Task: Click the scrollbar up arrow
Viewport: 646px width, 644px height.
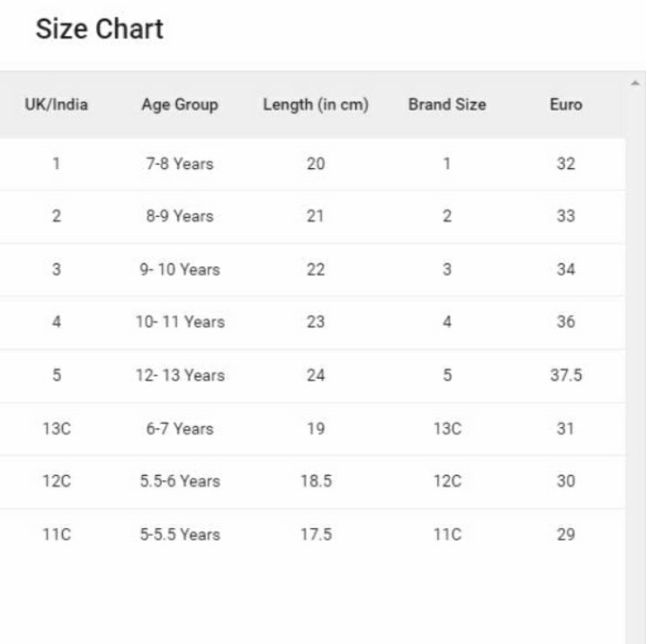Action: coord(636,84)
